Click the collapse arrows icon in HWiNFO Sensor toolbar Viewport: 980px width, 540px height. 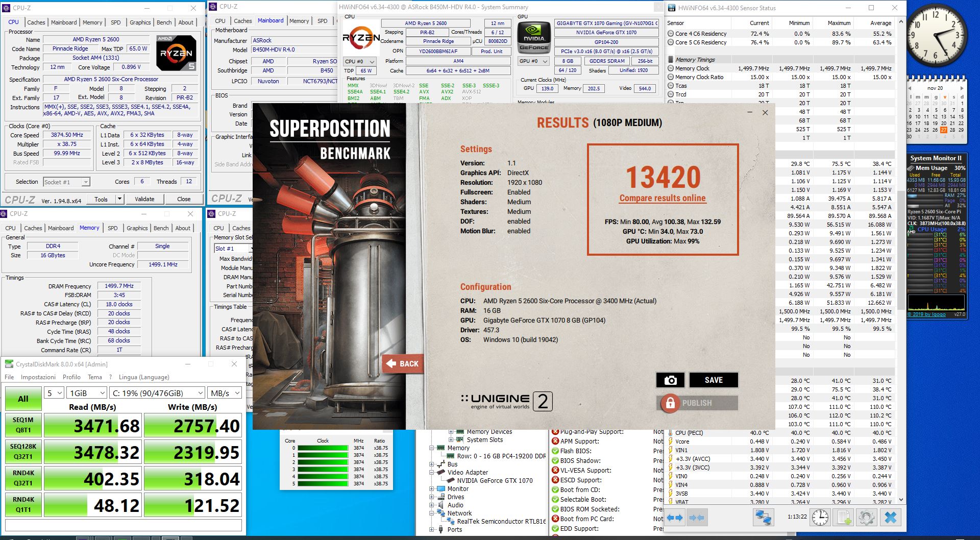tap(697, 518)
